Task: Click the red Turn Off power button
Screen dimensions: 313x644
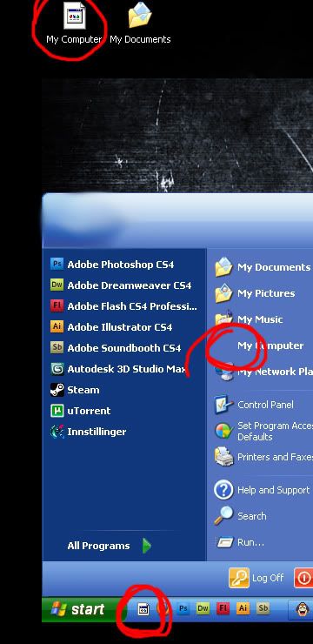Action: [x=303, y=578]
